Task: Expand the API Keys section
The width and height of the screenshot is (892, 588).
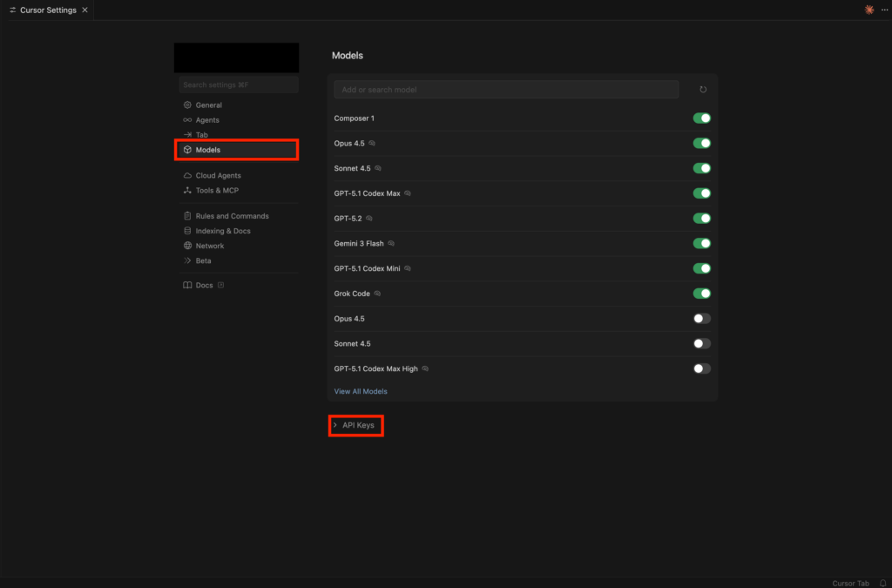Action: tap(357, 425)
